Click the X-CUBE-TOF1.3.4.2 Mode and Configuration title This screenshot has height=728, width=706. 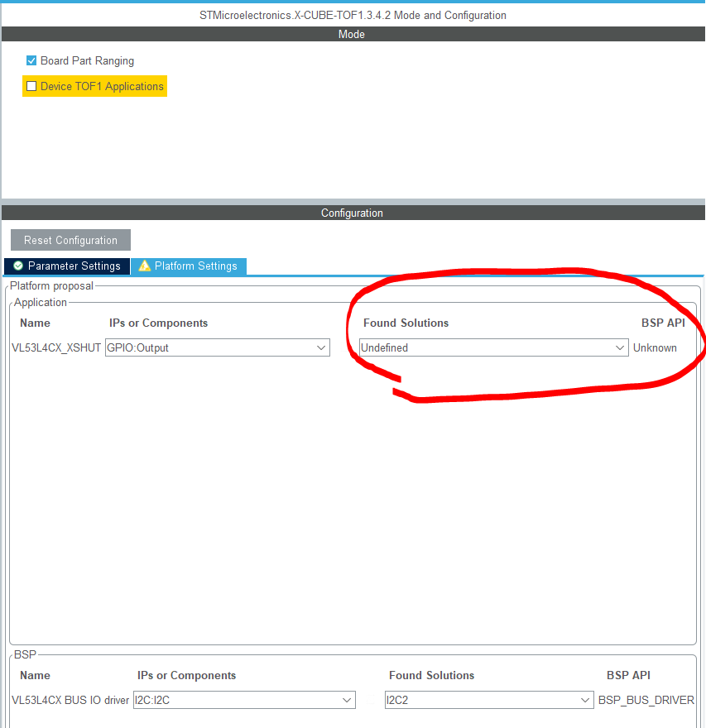tap(353, 15)
